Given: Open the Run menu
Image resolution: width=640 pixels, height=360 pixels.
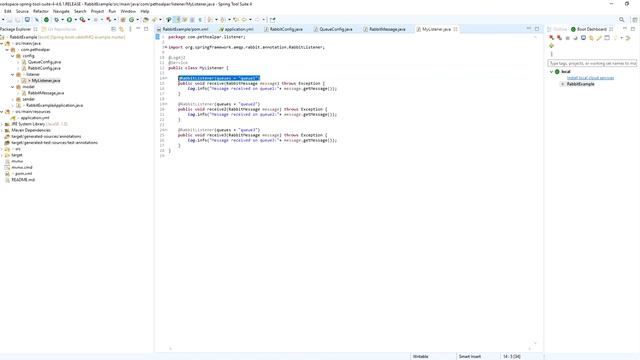Looking at the screenshot, I should tap(112, 11).
